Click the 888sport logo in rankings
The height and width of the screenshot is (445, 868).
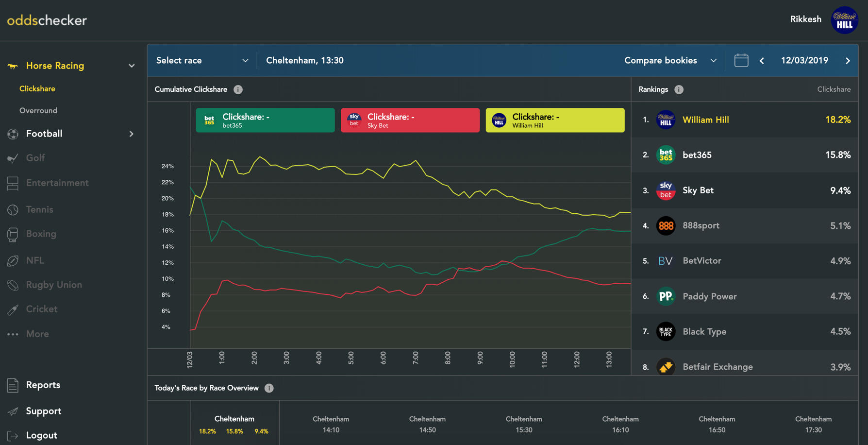tap(666, 226)
